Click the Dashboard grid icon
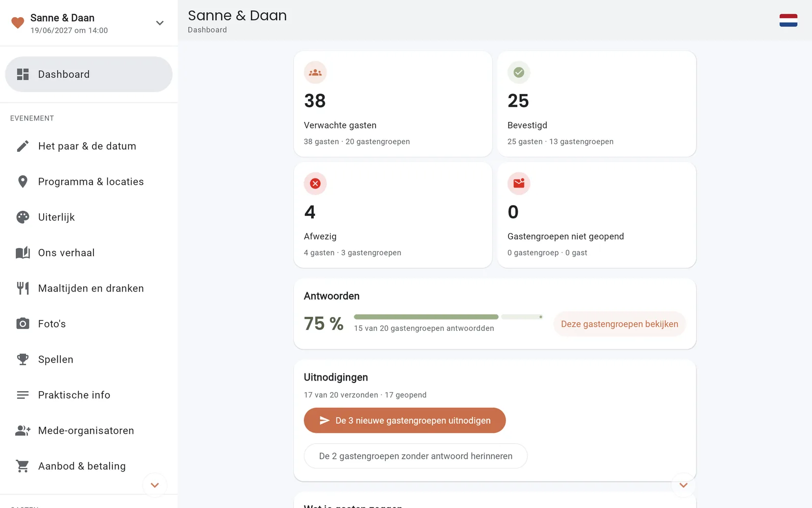This screenshot has height=508, width=812. (x=23, y=74)
